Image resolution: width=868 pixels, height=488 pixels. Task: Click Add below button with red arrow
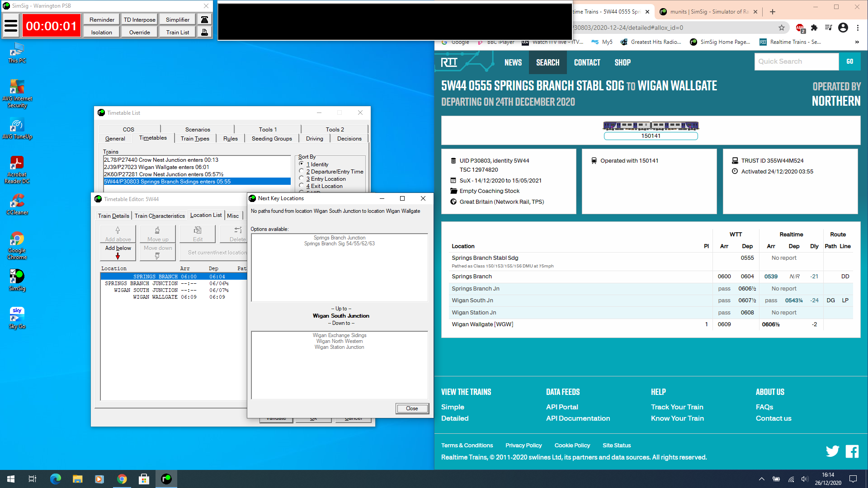click(x=118, y=252)
